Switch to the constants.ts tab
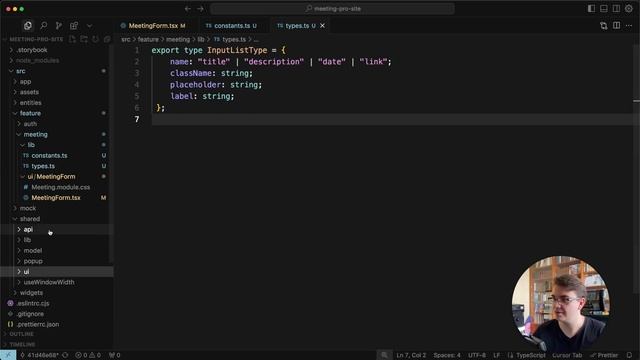The height and width of the screenshot is (360, 640). [231, 26]
